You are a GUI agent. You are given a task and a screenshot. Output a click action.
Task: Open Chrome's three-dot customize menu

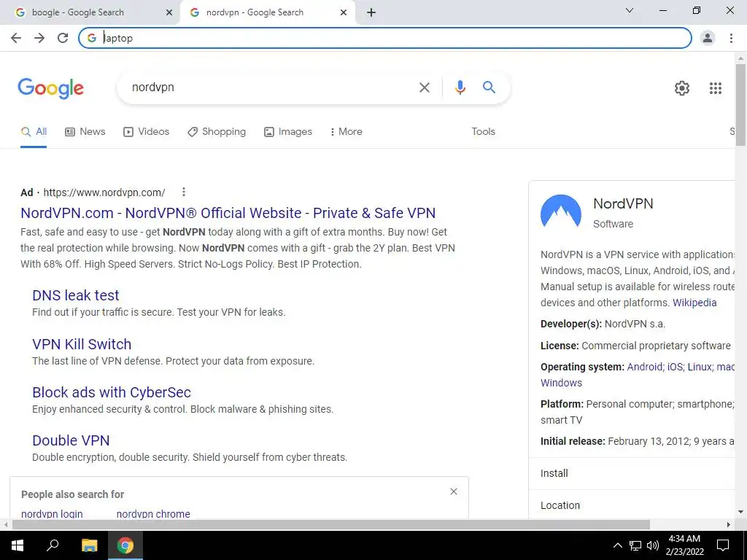731,38
